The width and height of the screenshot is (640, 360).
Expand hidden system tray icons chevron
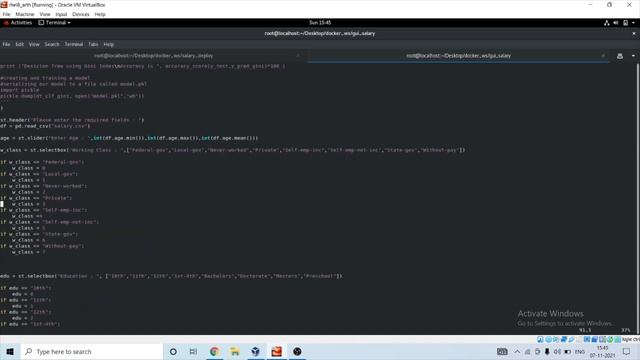(x=517, y=351)
